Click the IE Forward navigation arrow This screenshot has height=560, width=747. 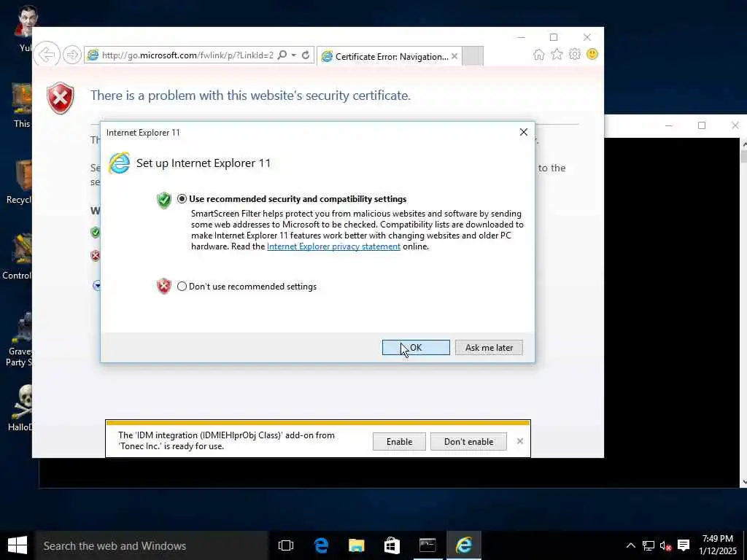pos(72,55)
